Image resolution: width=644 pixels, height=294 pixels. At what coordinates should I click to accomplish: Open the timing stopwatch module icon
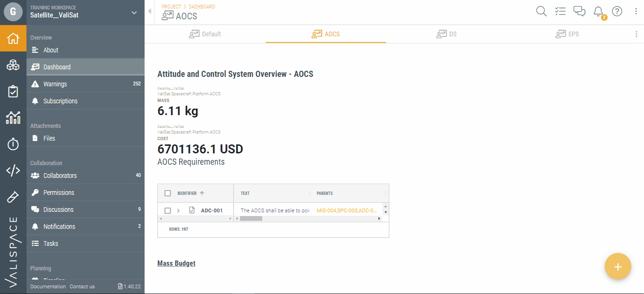click(13, 144)
